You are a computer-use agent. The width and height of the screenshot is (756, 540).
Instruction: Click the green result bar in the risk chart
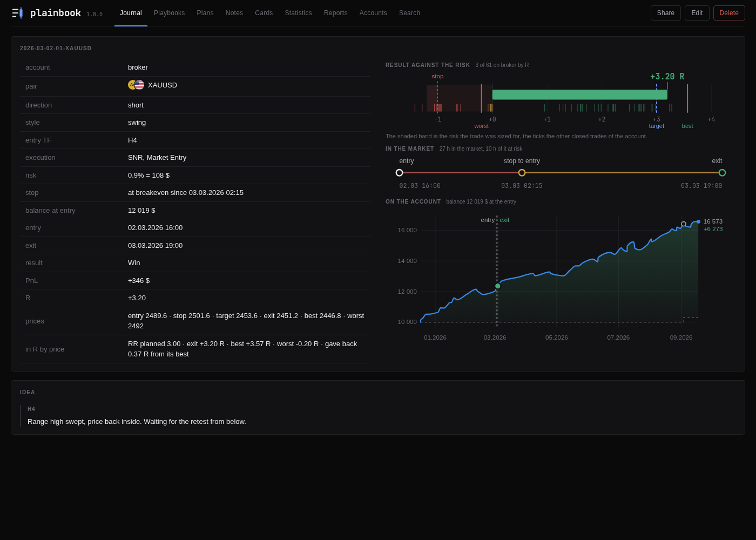[x=580, y=94]
